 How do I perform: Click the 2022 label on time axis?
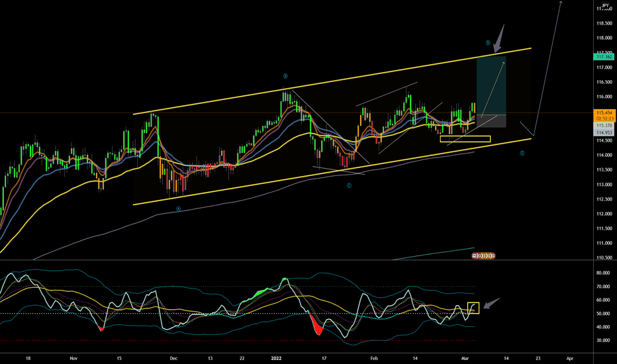[x=276, y=359]
